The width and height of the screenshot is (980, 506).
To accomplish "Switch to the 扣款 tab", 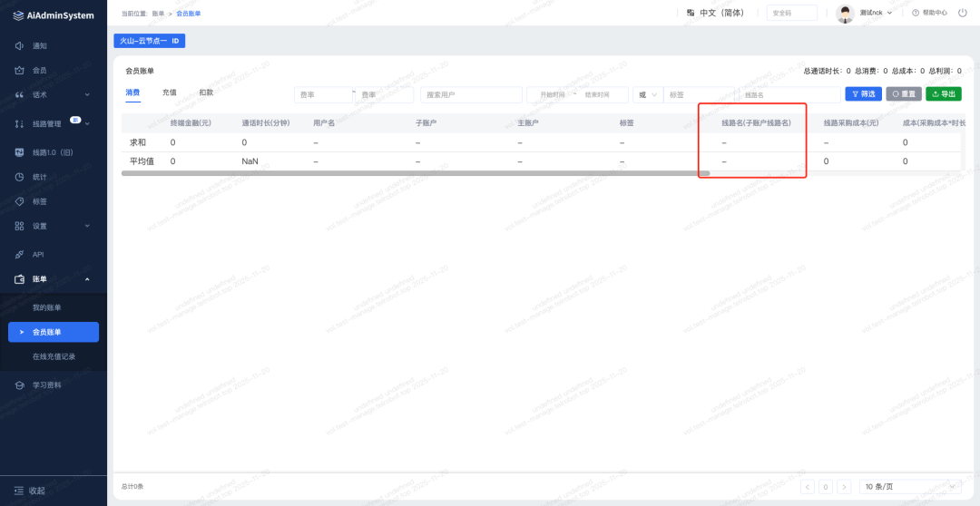I will [x=206, y=92].
